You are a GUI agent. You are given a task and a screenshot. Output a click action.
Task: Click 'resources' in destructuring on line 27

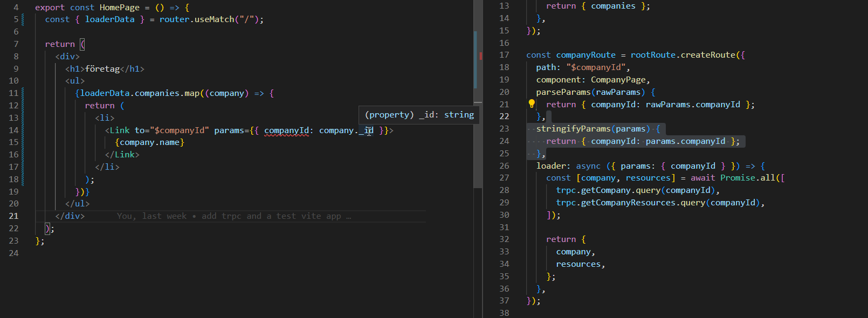[x=648, y=178]
